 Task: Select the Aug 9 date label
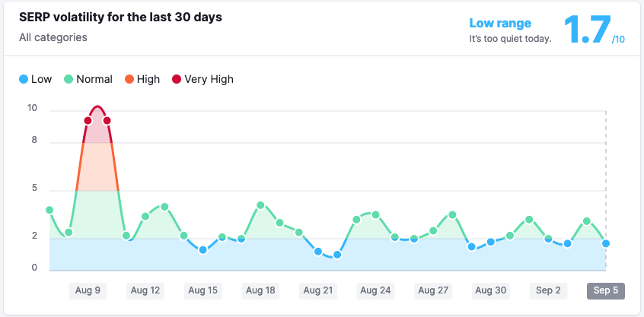click(88, 290)
